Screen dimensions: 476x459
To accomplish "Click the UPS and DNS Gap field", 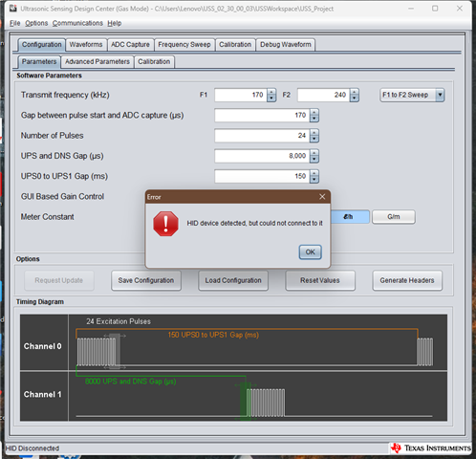I will 262,156.
